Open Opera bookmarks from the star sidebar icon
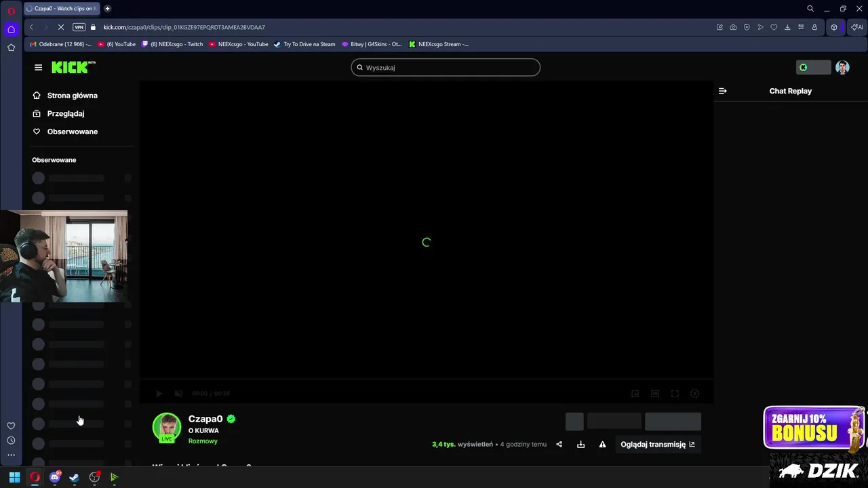Screen dimensions: 868x488 11,47
